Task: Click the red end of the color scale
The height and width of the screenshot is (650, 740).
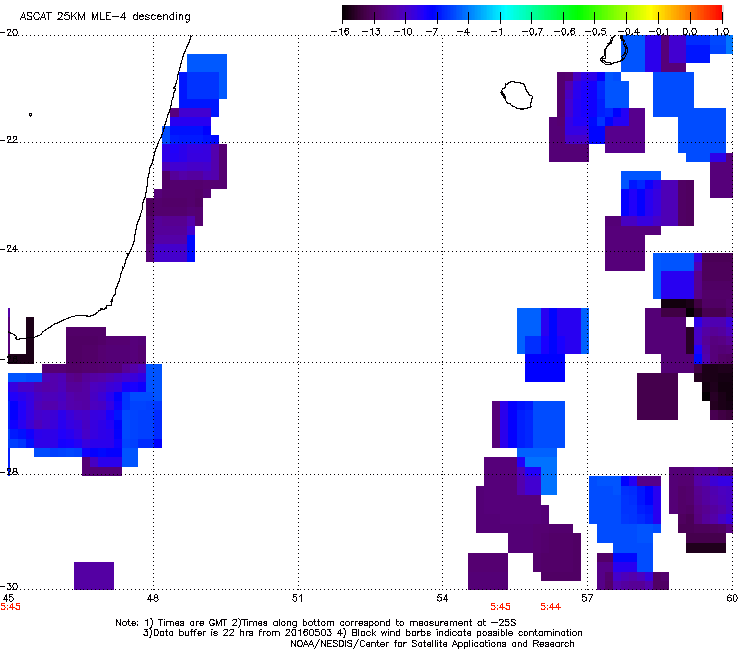Action: [714, 13]
